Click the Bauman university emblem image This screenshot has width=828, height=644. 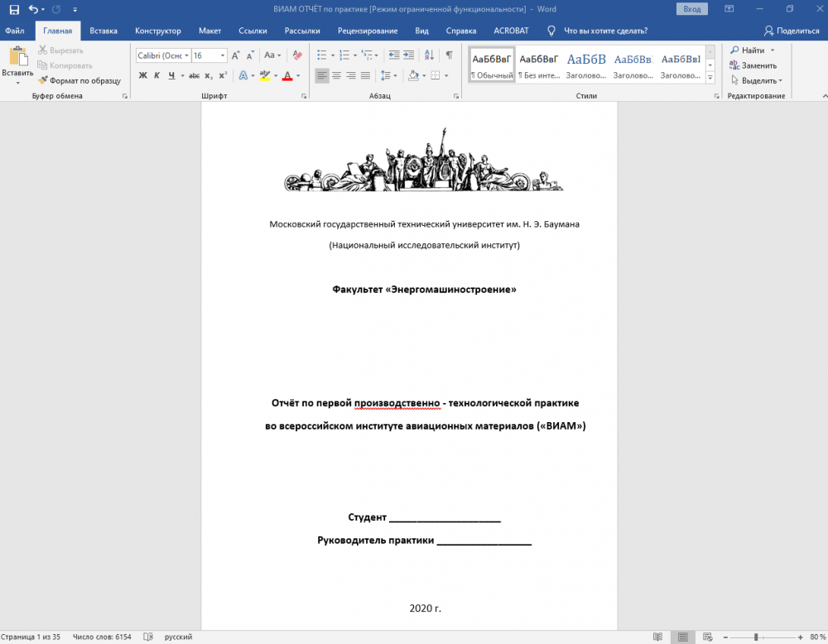[x=424, y=160]
